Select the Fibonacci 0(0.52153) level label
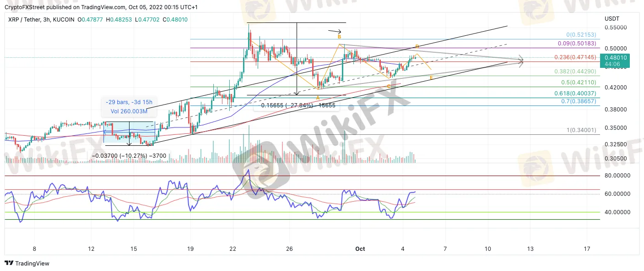644x271 pixels. 581,35
